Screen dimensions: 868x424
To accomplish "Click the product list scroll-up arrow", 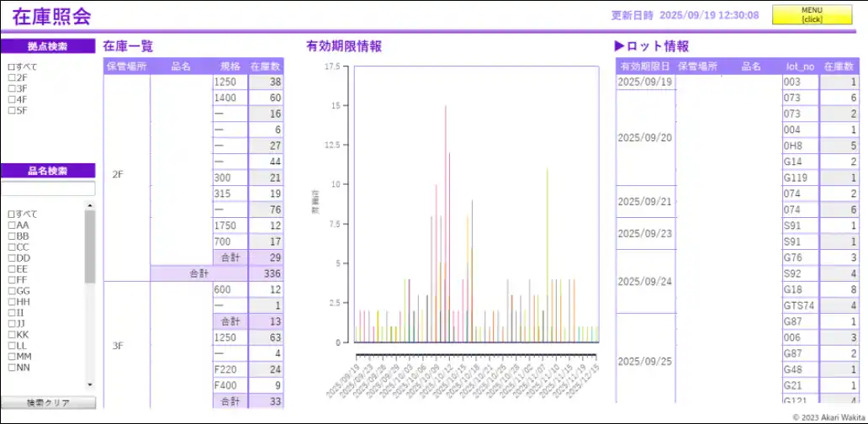I will (x=90, y=205).
